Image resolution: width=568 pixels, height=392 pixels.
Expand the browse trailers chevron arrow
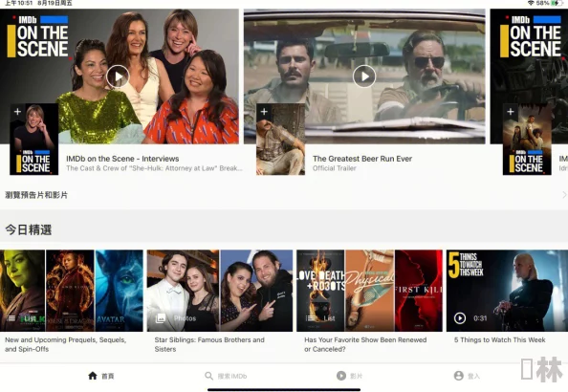[564, 195]
